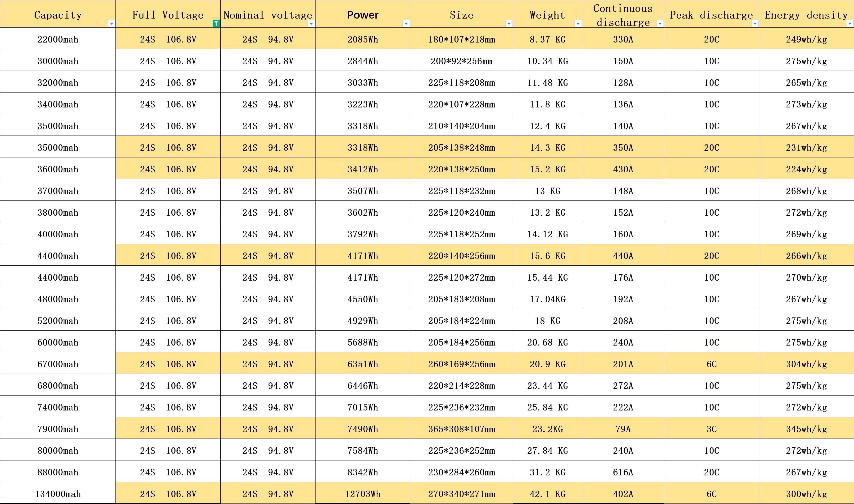Select the 30000mah capacity cell
Viewport: 854px width, 504px height.
58,61
